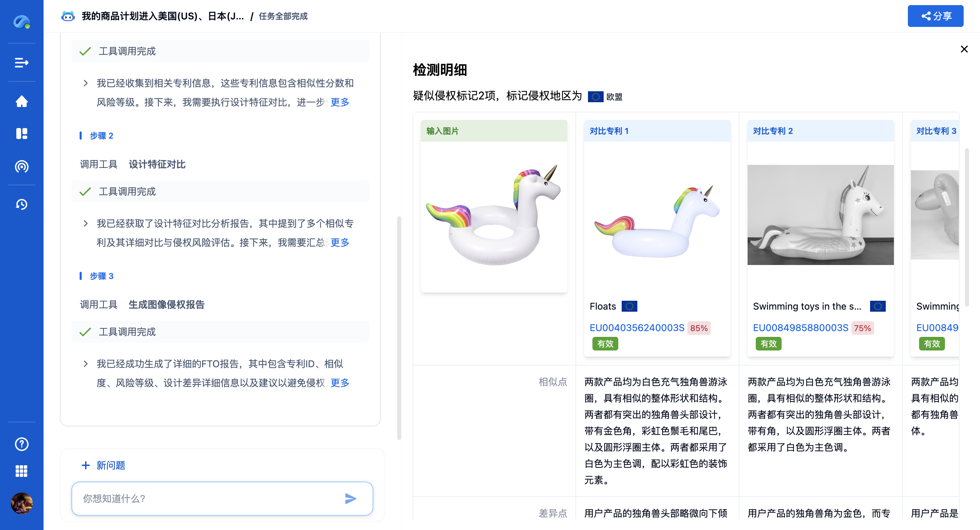980x530 pixels.
Task: Expand the step 1 patent collection summary chevron
Action: (86, 83)
